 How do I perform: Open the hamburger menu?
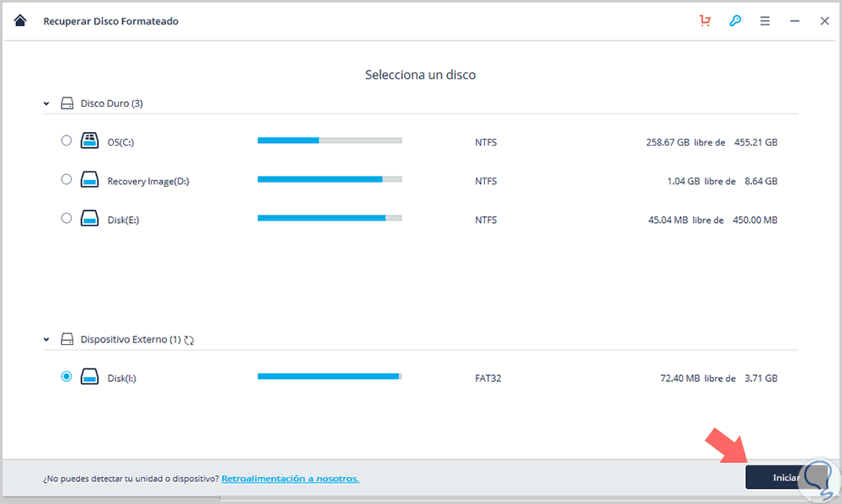pyautogui.click(x=765, y=21)
